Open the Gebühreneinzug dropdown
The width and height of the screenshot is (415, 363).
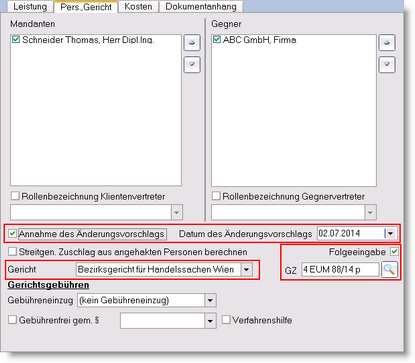click(x=210, y=300)
